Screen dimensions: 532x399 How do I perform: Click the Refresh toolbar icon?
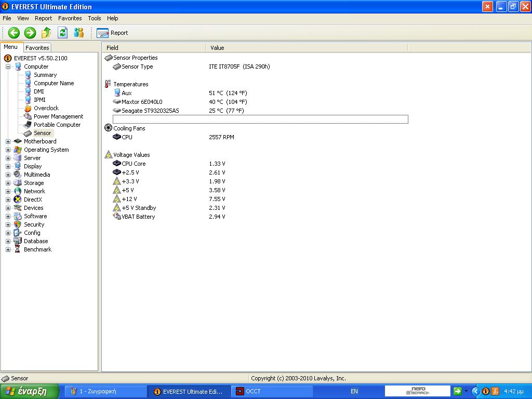click(x=62, y=33)
